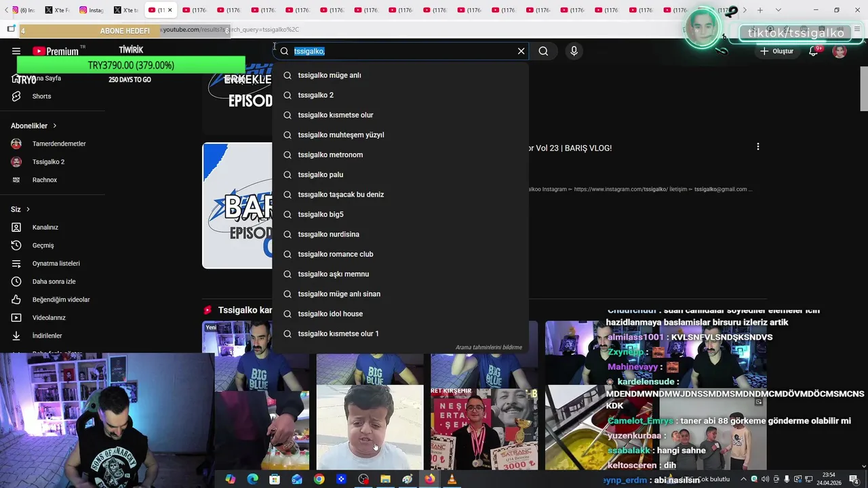Image resolution: width=868 pixels, height=488 pixels.
Task: Select suggestion 'tssigalko kısmetse olur 1'
Action: click(400, 333)
